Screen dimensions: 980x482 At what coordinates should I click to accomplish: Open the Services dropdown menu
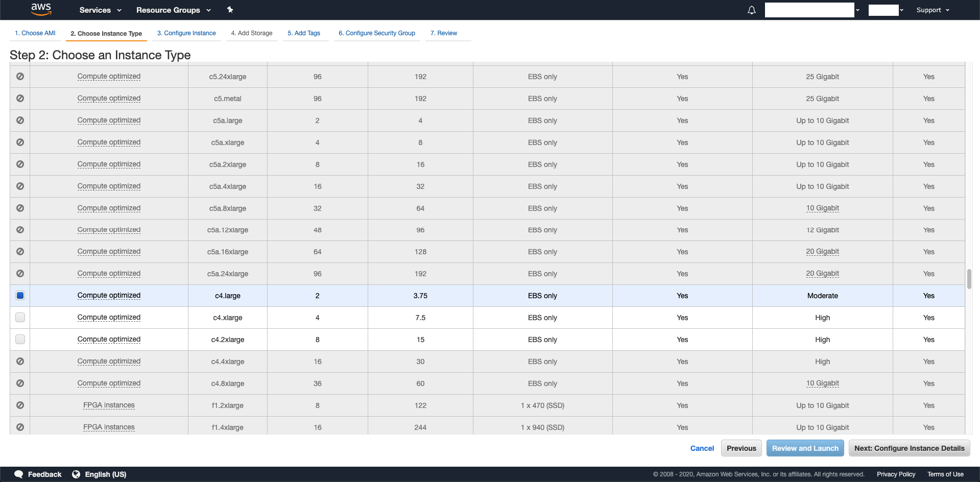pyautogui.click(x=101, y=10)
